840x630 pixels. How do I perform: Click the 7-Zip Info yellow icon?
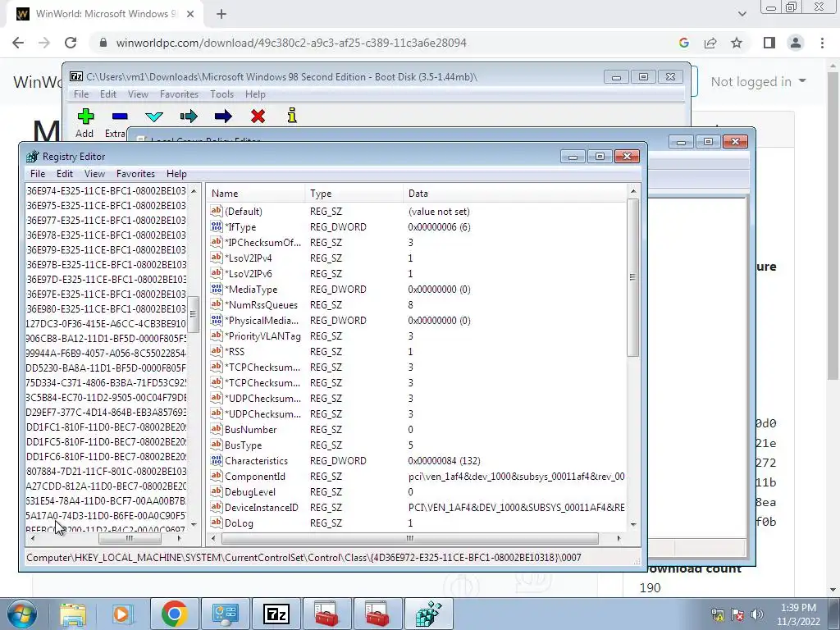coord(292,115)
